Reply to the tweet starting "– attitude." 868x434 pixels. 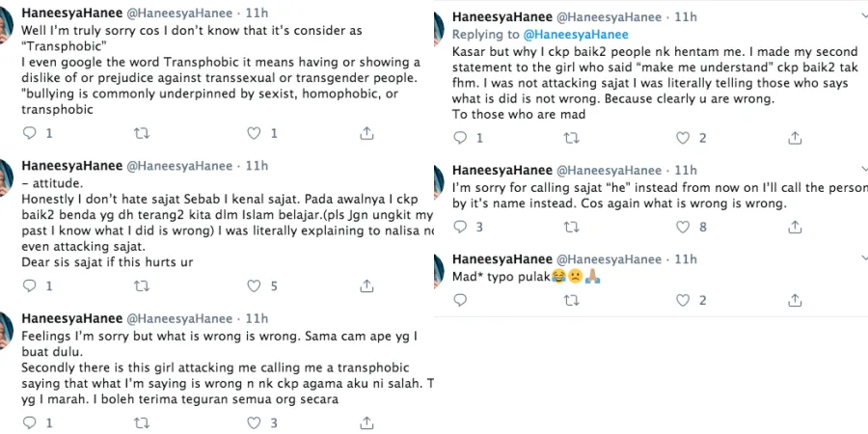tap(30, 285)
